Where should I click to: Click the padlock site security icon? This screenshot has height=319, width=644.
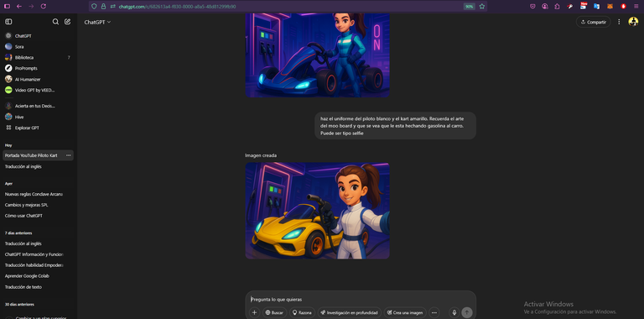(x=103, y=6)
